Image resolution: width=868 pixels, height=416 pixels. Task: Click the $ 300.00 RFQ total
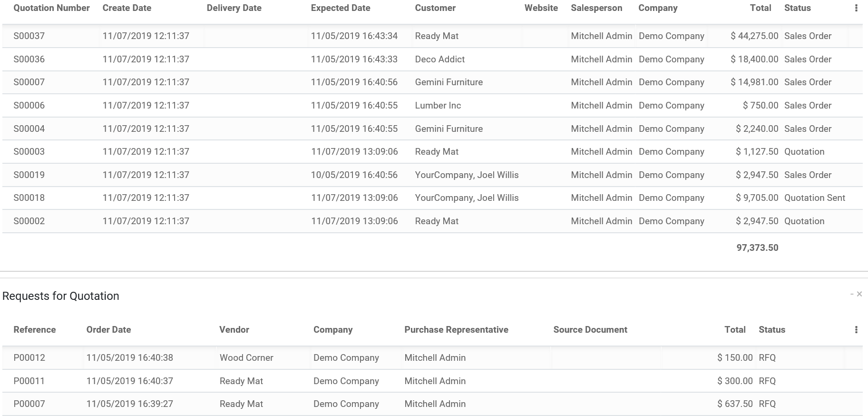735,381
